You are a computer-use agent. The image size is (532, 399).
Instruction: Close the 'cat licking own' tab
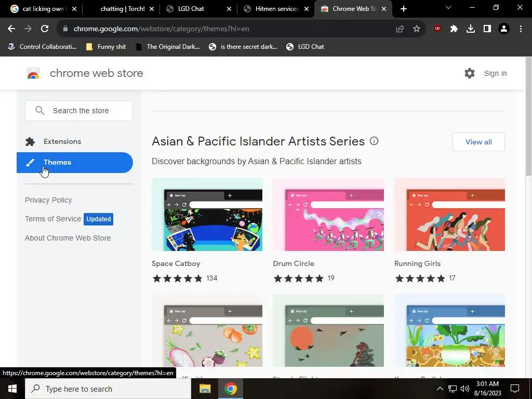tap(74, 9)
